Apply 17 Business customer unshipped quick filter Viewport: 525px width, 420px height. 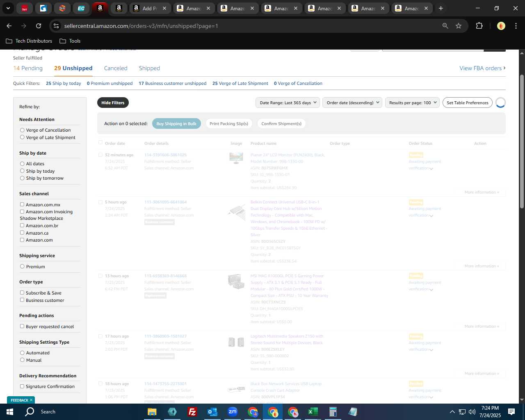173,83
